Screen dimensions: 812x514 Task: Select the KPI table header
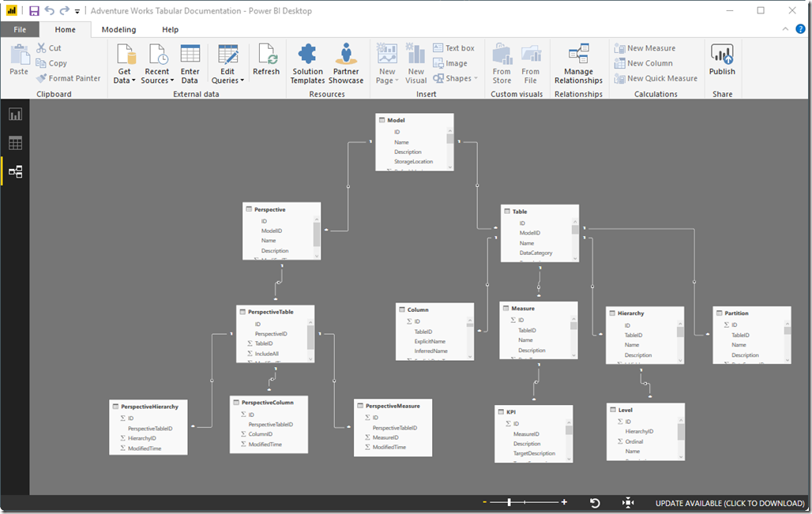(x=533, y=412)
